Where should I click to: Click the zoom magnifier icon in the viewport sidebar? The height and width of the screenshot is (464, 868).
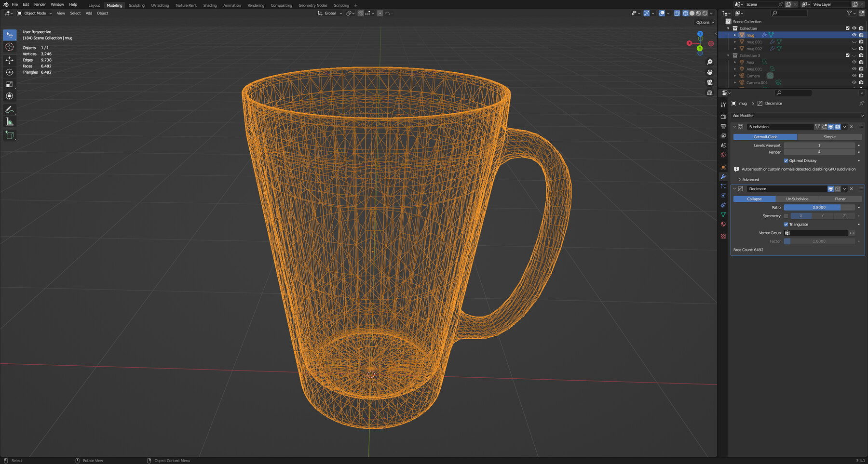[710, 62]
